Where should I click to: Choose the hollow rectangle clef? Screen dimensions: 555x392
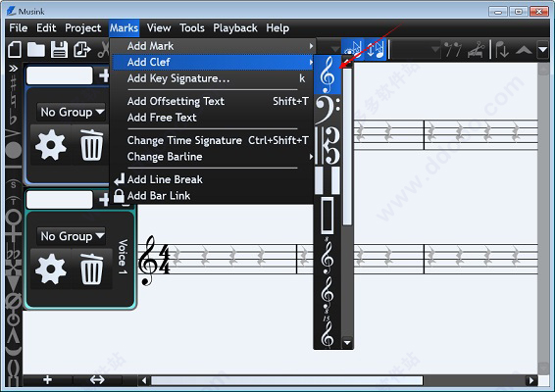point(328,216)
